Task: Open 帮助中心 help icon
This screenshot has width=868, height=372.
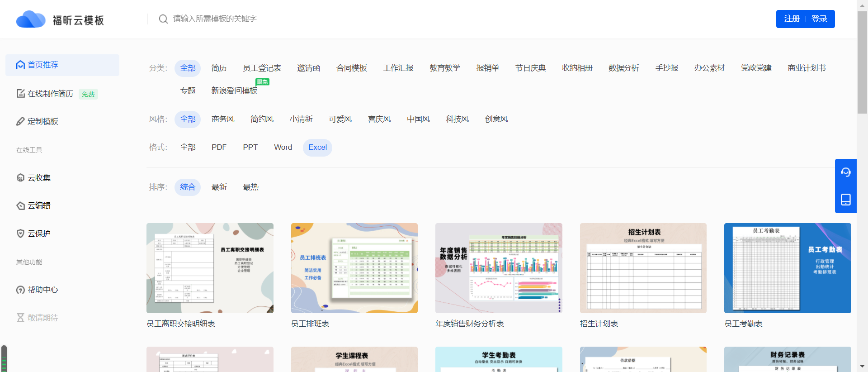Action: (x=20, y=290)
